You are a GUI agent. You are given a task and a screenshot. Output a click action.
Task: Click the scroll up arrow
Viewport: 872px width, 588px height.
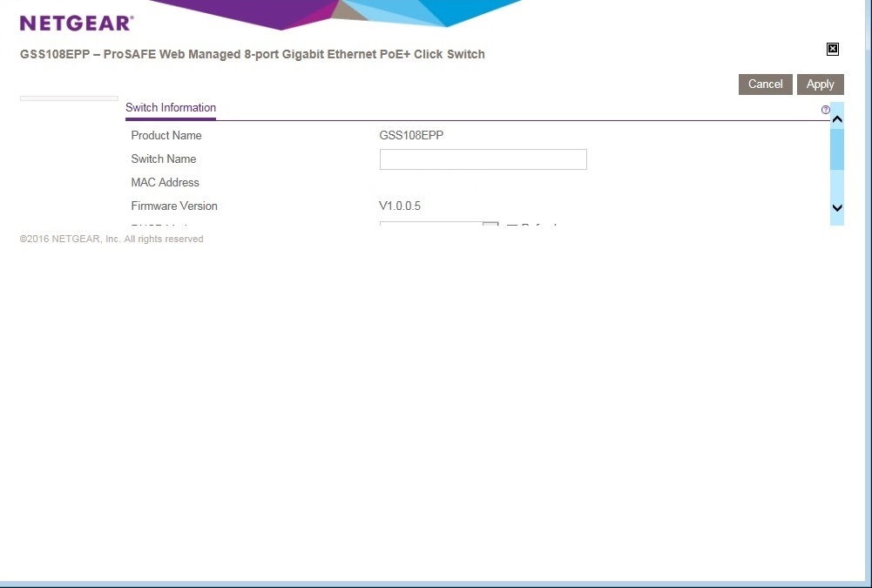point(837,119)
